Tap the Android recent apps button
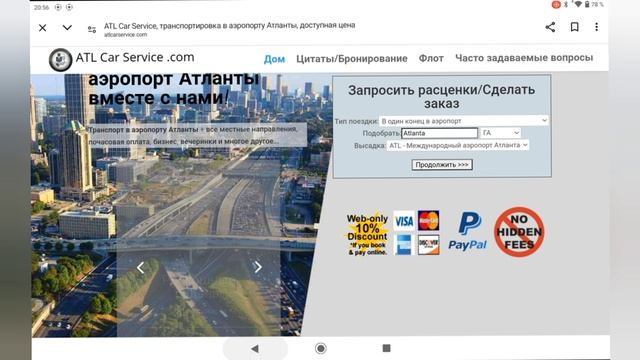The width and height of the screenshot is (640, 360). [386, 348]
